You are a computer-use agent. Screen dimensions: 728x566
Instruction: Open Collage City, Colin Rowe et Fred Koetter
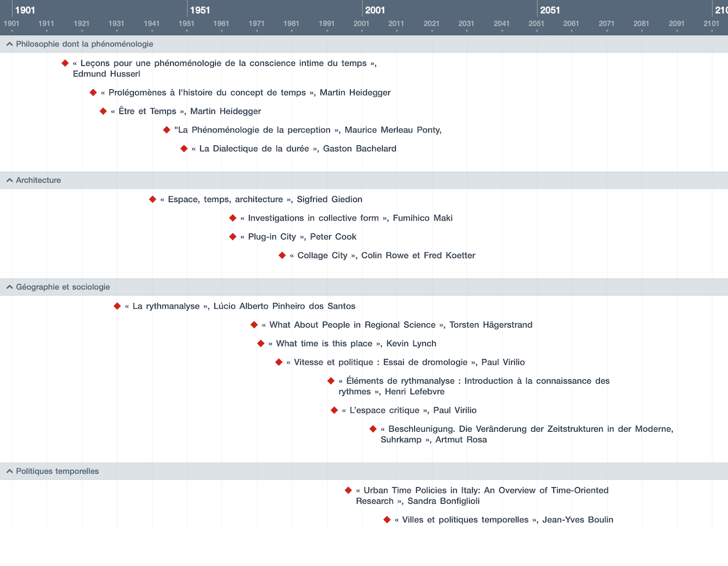(382, 255)
